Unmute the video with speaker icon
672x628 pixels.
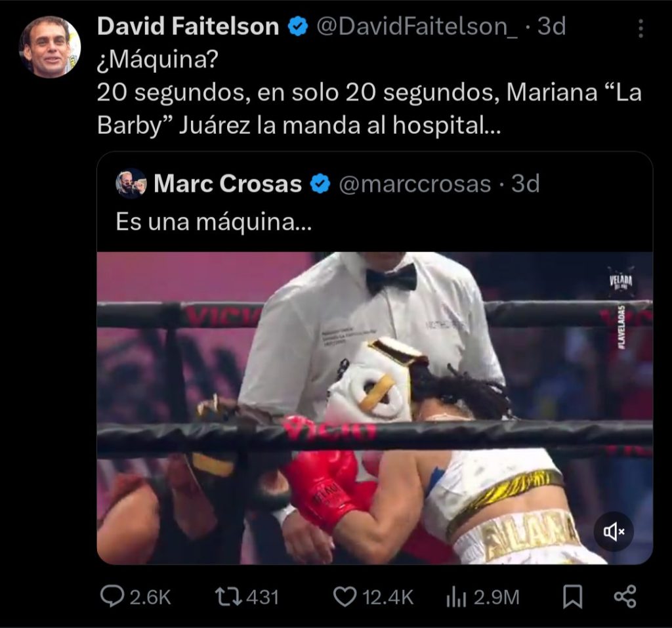click(x=614, y=532)
